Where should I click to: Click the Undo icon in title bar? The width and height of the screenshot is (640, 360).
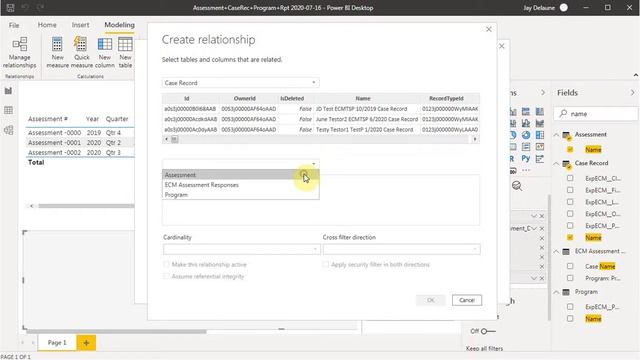point(25,8)
